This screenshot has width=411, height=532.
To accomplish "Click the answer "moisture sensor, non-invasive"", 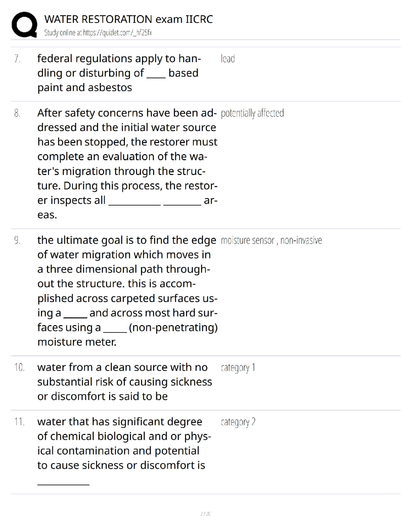I will pyautogui.click(x=271, y=240).
